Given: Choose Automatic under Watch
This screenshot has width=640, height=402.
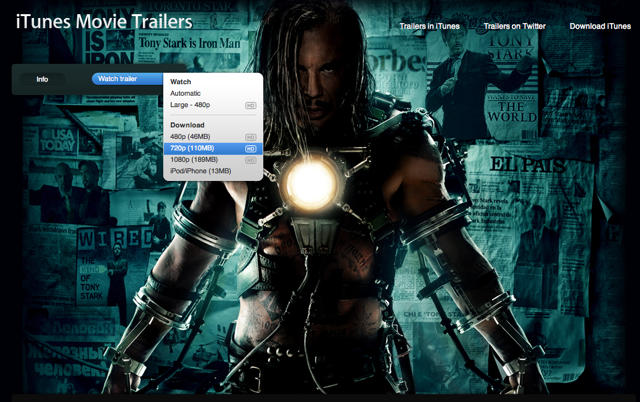Looking at the screenshot, I should tap(213, 93).
